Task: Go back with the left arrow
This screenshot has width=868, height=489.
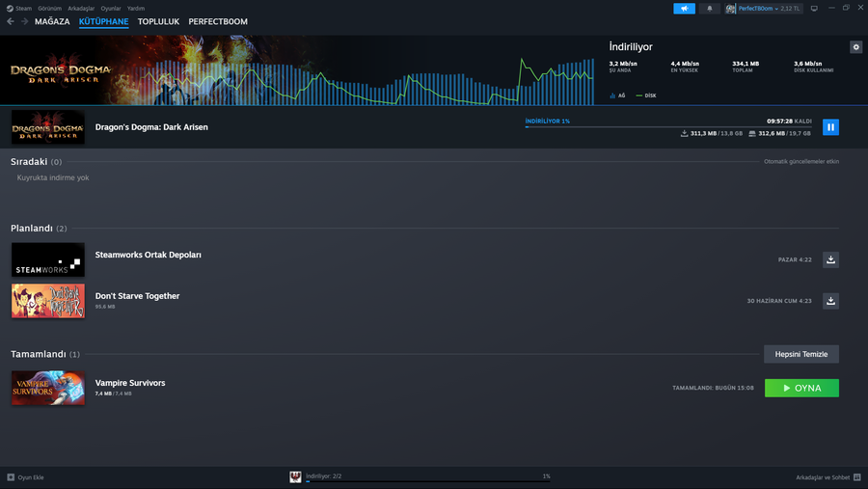Action: click(11, 21)
